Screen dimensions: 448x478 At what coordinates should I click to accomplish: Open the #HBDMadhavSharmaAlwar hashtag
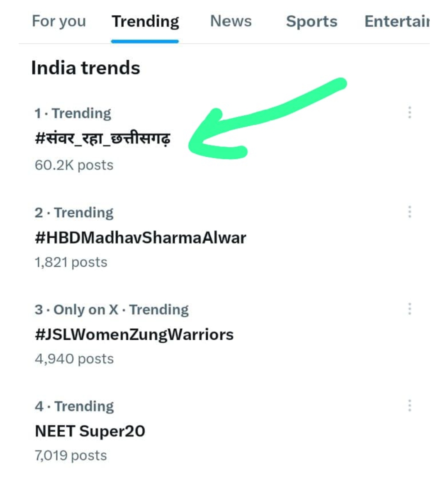(x=141, y=238)
